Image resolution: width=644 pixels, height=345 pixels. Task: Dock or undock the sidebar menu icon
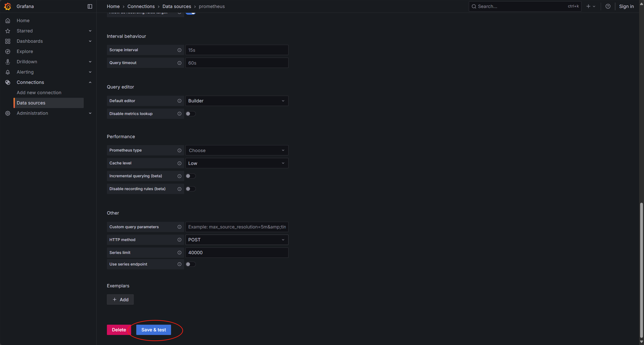90,6
